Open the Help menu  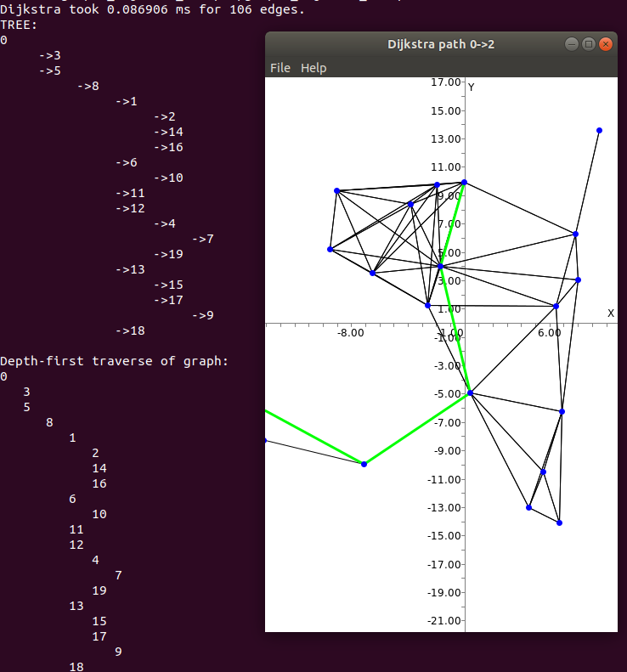pos(313,68)
